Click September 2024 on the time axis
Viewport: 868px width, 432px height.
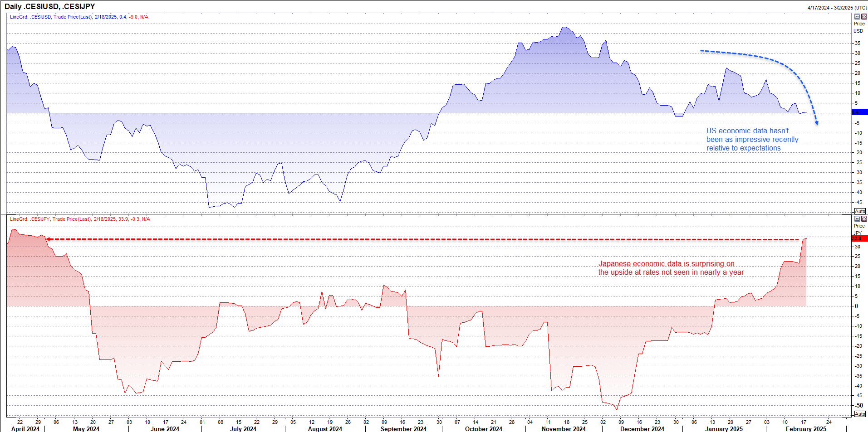tap(403, 429)
